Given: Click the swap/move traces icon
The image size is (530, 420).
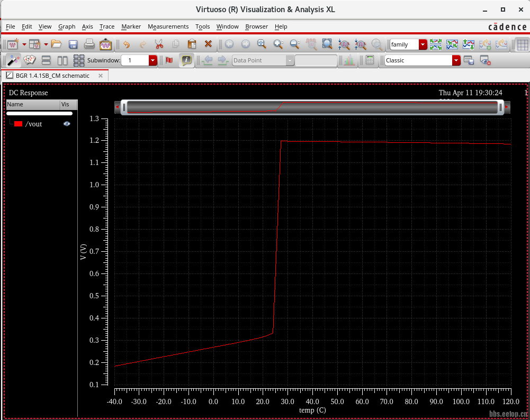Looking at the screenshot, I should pyautogui.click(x=469, y=44).
